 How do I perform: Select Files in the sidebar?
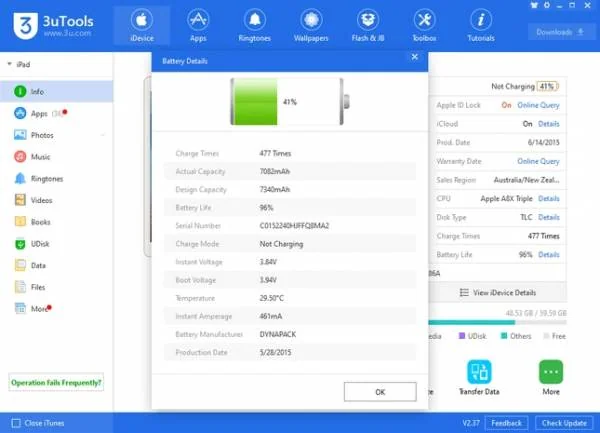click(57, 287)
